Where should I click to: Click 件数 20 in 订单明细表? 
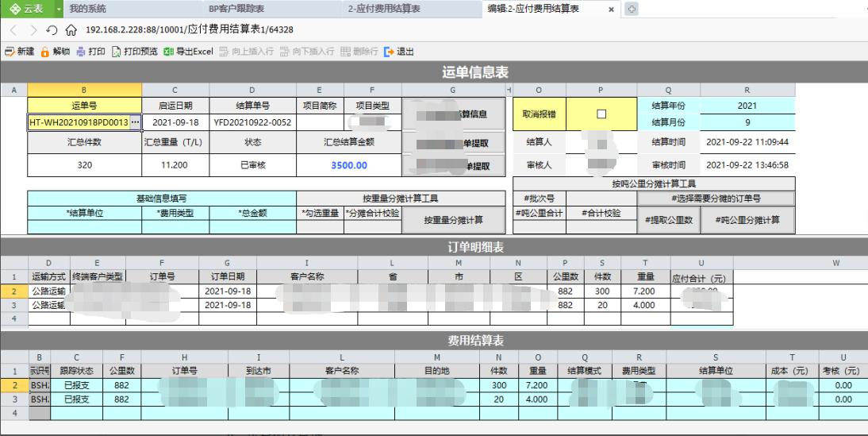601,305
